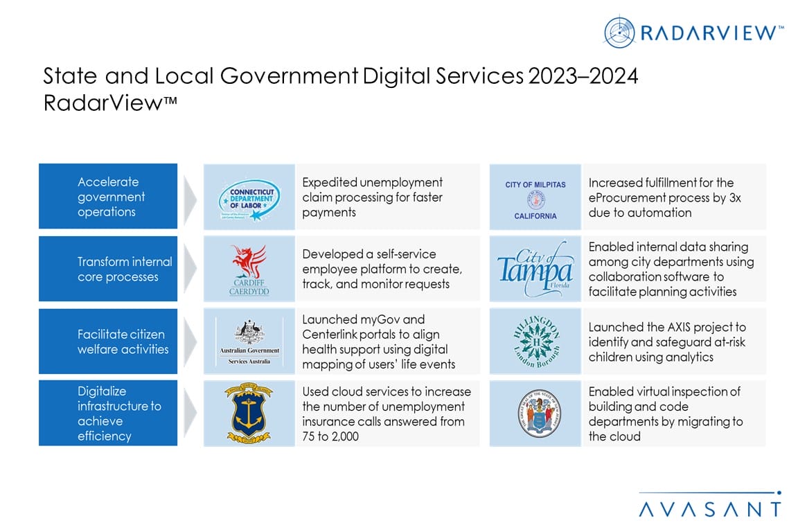Click the slide title State and Local Government

tap(339, 76)
